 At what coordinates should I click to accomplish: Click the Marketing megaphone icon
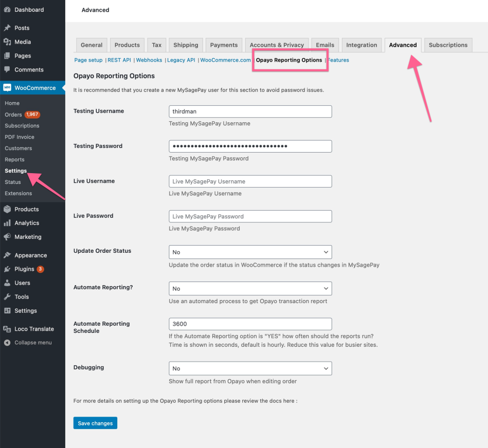click(7, 237)
